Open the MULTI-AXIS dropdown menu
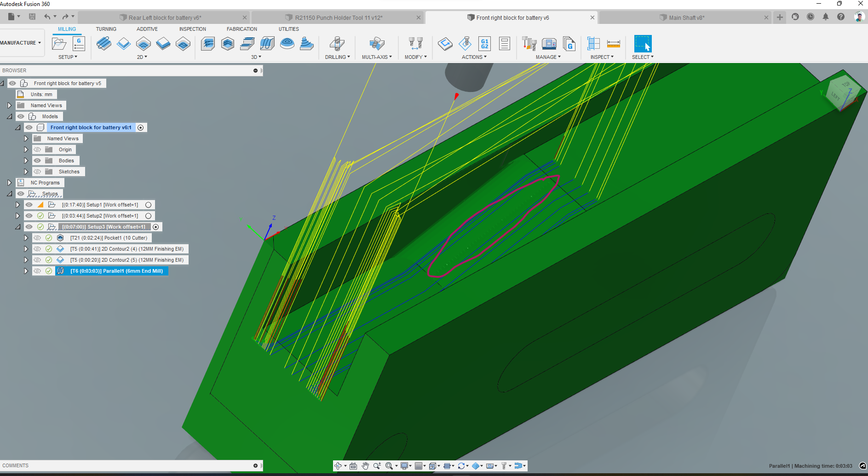Image resolution: width=868 pixels, height=476 pixels. [x=376, y=57]
